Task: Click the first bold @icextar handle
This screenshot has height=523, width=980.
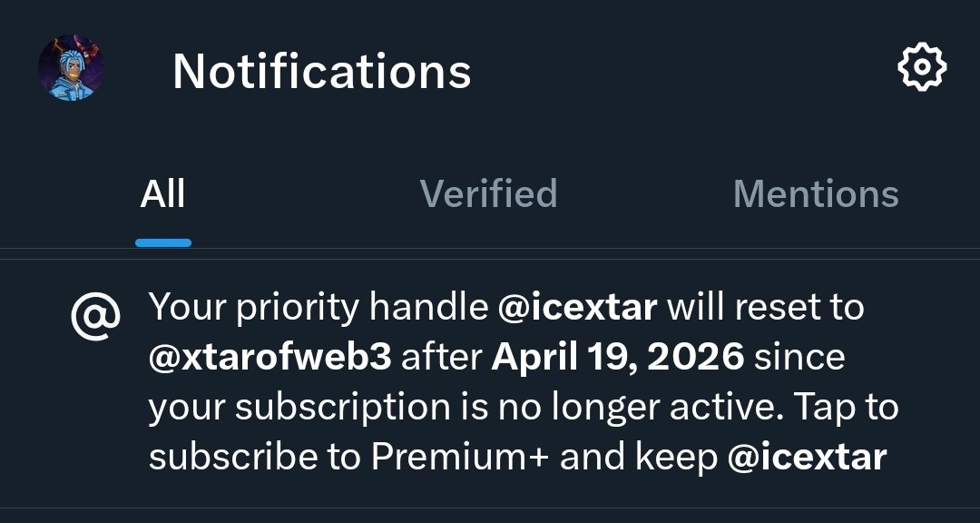Action: (x=577, y=309)
